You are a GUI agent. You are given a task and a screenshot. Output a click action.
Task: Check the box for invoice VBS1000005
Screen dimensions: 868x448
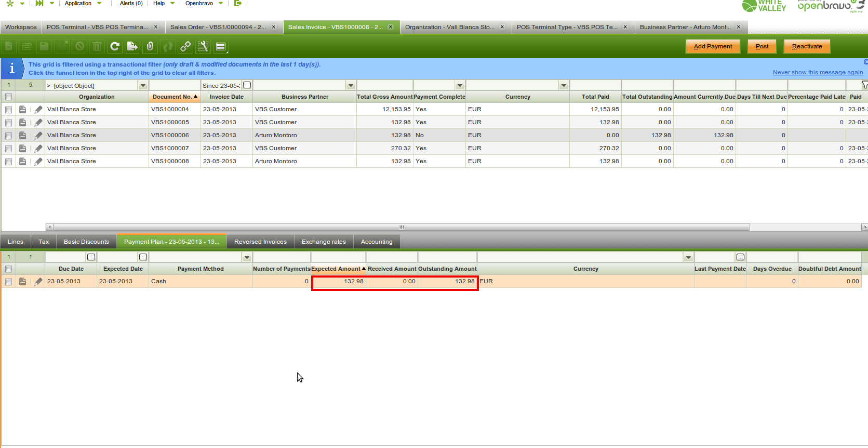[8, 123]
